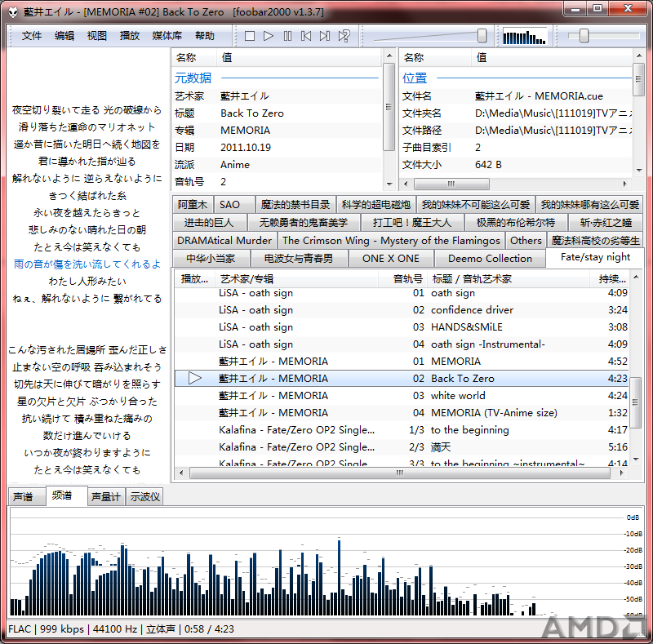Open the 科学的超电磁炮 playlist tab
The height and width of the screenshot is (644, 653).
[376, 205]
